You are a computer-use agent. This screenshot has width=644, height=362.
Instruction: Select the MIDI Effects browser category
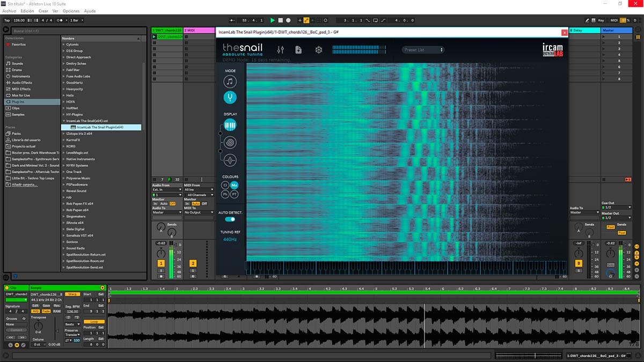(x=21, y=89)
